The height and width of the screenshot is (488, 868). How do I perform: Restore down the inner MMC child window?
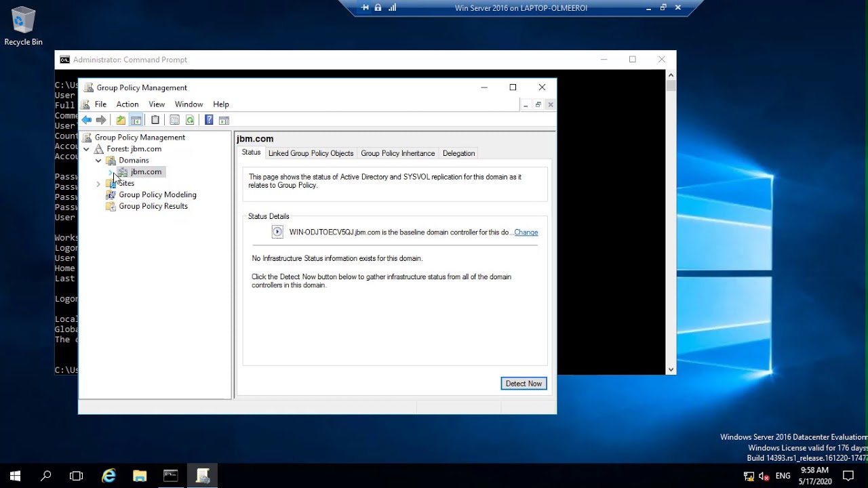click(x=538, y=104)
